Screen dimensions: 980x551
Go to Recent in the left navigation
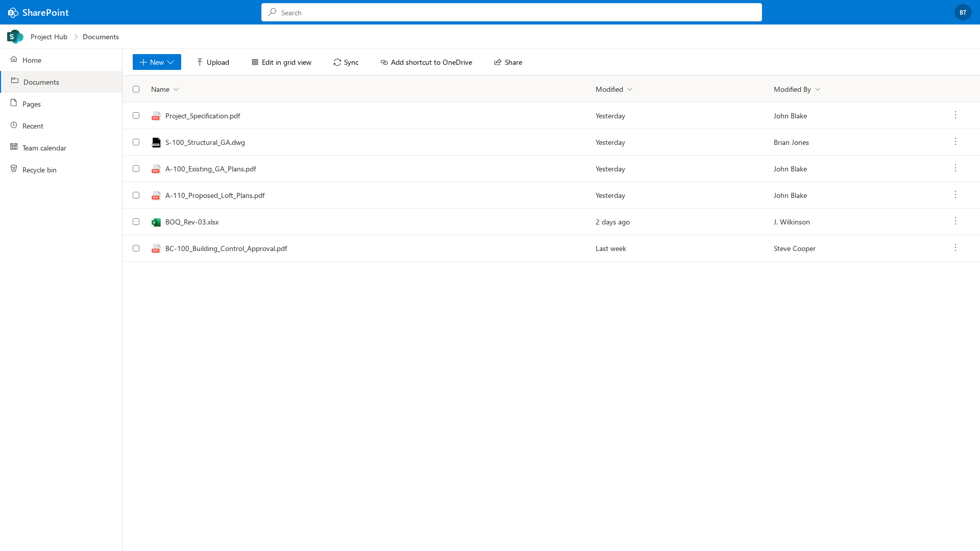[x=61, y=126]
